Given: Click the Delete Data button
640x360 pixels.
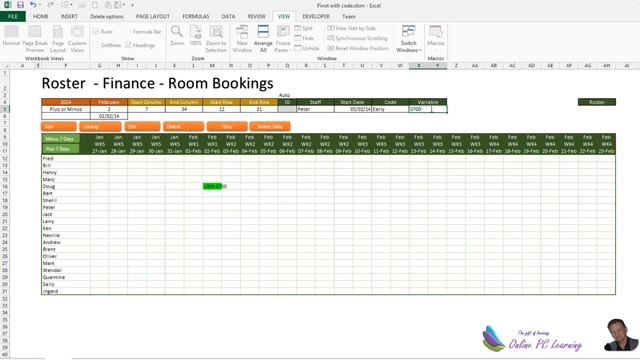Looking at the screenshot, I should pos(270,127).
